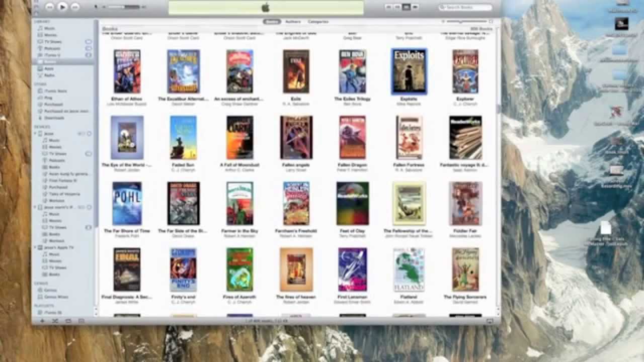Image resolution: width=644 pixels, height=362 pixels.
Task: Select The Flying Sorcerers book cover
Action: [x=465, y=269]
